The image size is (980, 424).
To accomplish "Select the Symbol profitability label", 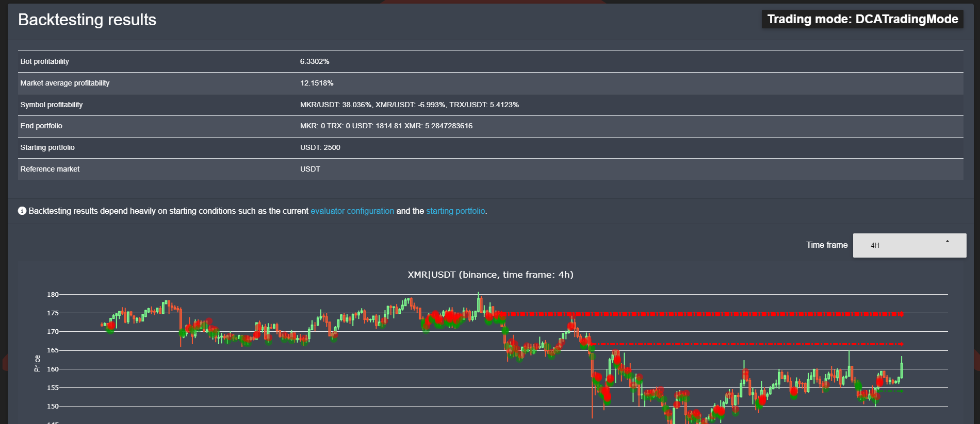I will pos(52,105).
